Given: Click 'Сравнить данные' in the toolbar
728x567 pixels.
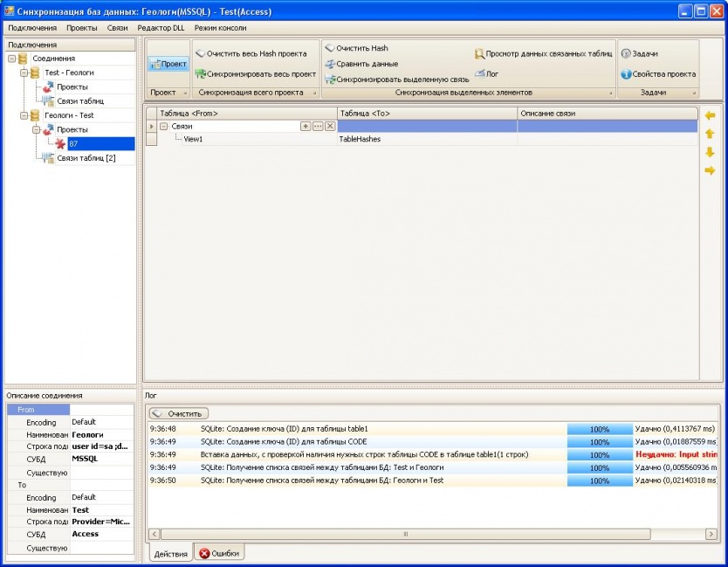Looking at the screenshot, I should 361,64.
